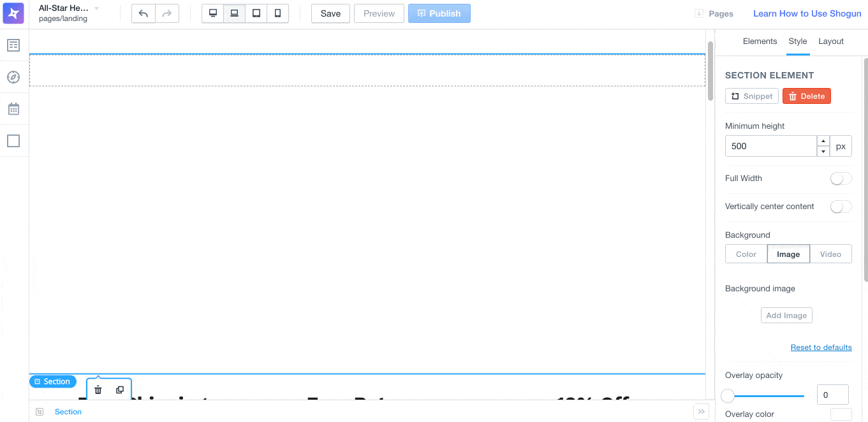The width and height of the screenshot is (868, 422).
Task: Open the px unit selector
Action: [x=841, y=146]
